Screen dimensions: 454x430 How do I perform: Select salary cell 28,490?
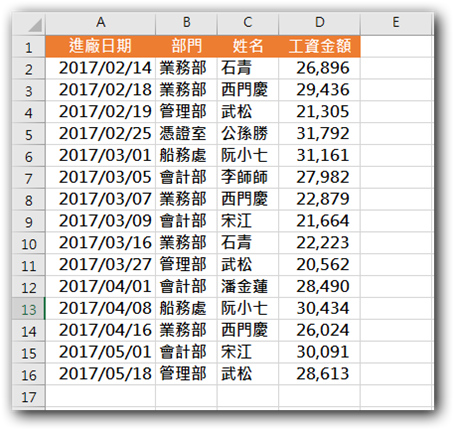coord(319,286)
